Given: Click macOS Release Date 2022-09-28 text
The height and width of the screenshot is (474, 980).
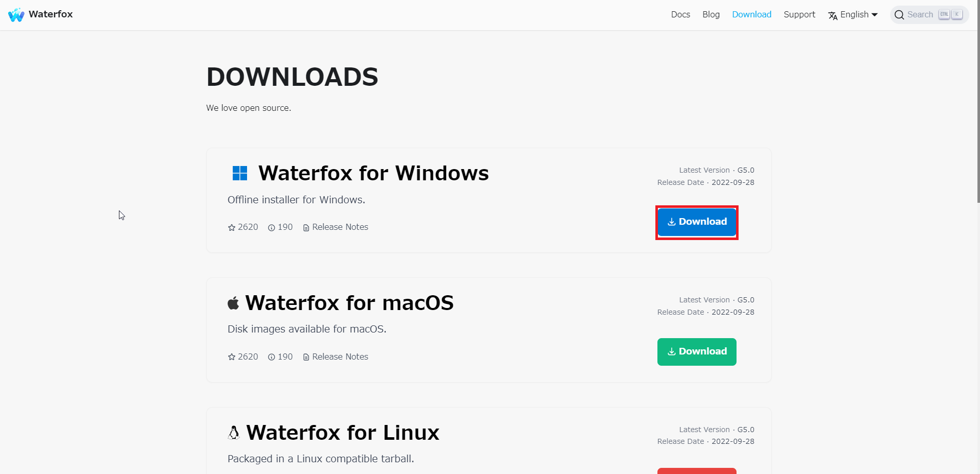Looking at the screenshot, I should tap(706, 312).
